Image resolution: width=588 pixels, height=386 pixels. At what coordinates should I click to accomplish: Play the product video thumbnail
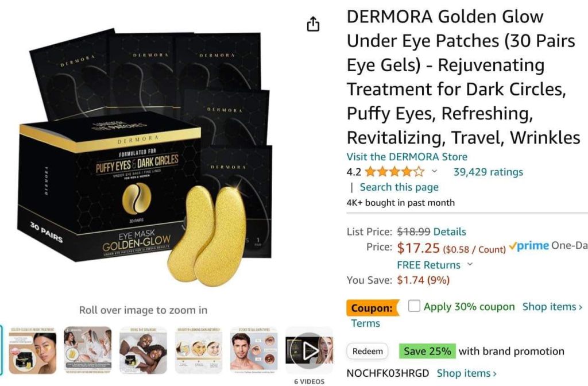[x=310, y=350]
